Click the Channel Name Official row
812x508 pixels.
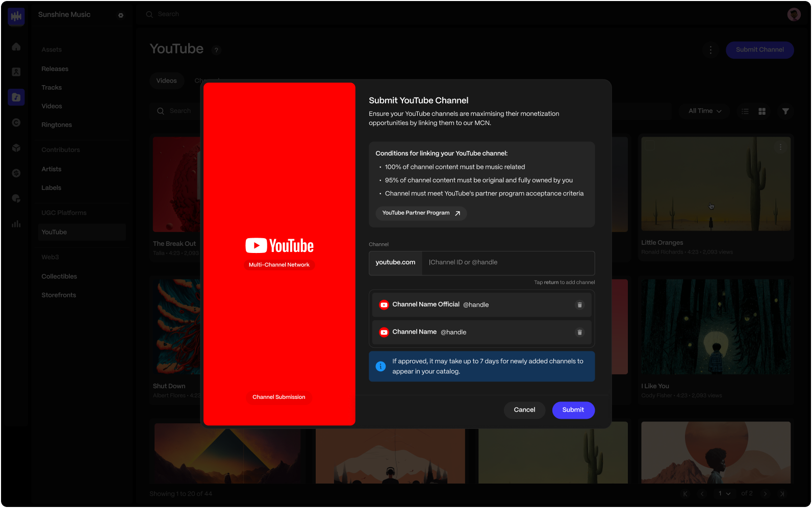click(481, 305)
